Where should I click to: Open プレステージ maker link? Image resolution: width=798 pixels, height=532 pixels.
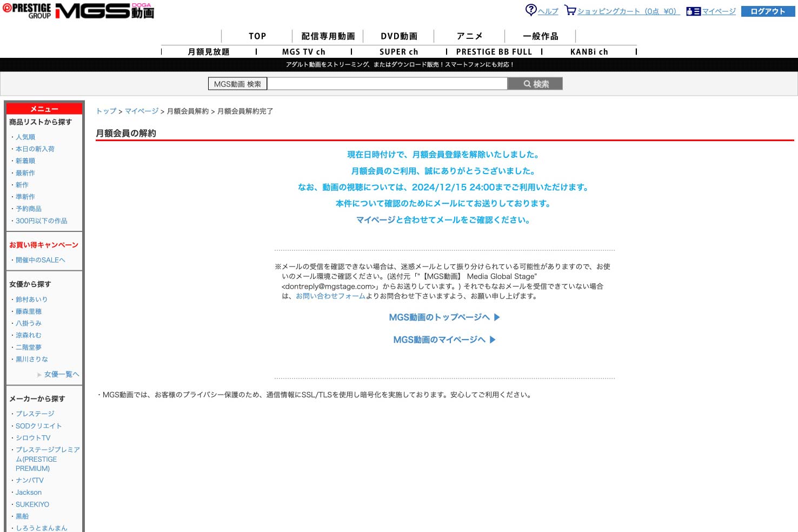35,414
